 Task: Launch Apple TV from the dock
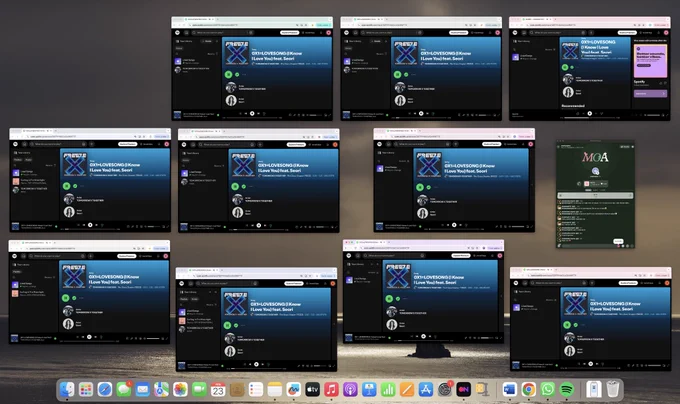[312, 389]
